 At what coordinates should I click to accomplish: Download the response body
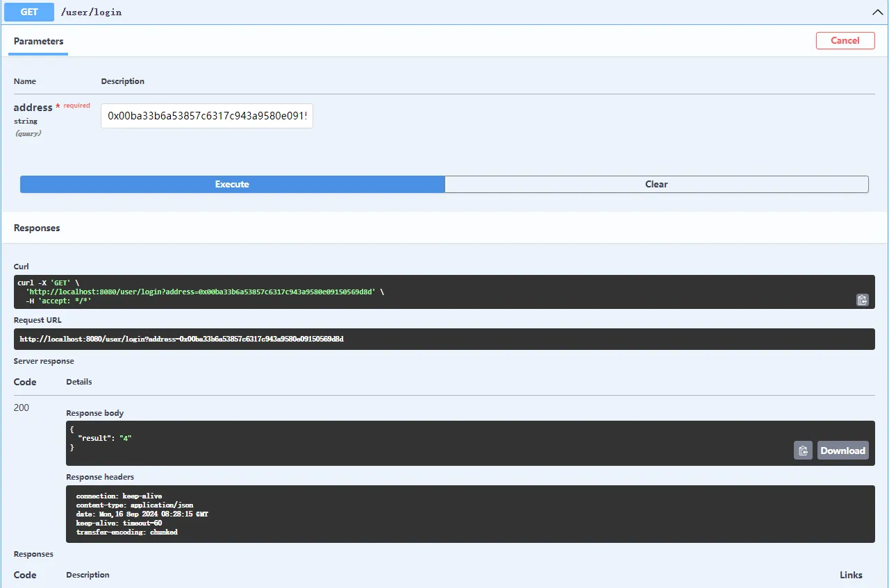point(842,451)
